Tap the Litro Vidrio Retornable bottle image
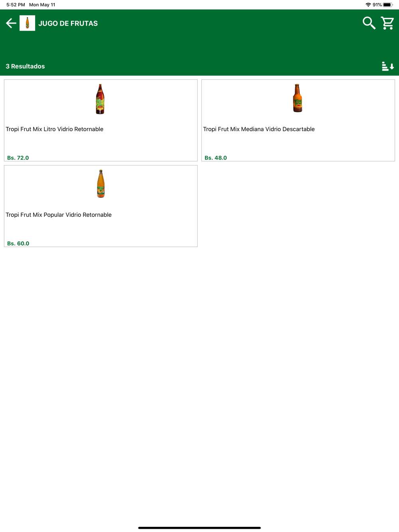Viewport: 399px width, 532px height. click(x=100, y=99)
